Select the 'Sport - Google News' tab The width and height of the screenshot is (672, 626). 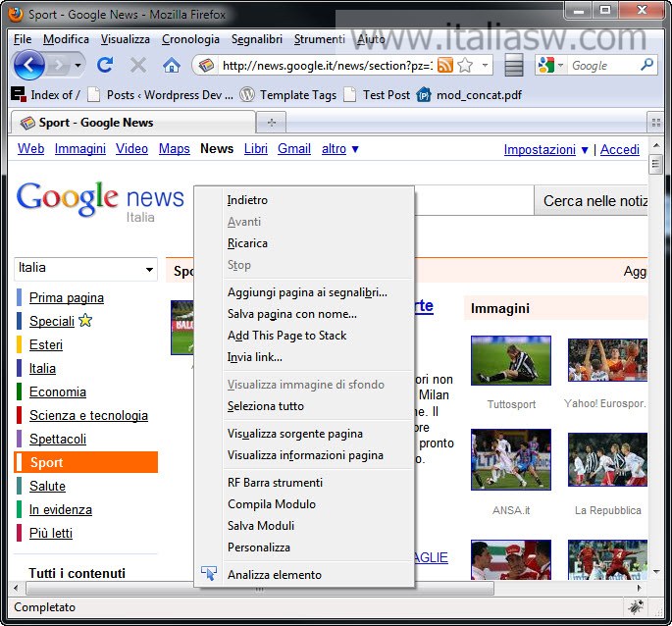[132, 123]
